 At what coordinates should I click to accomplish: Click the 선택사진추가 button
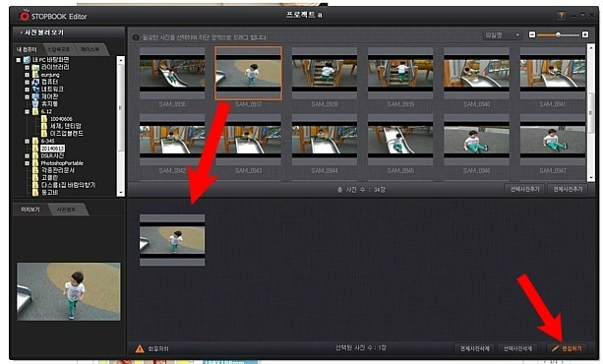point(524,189)
